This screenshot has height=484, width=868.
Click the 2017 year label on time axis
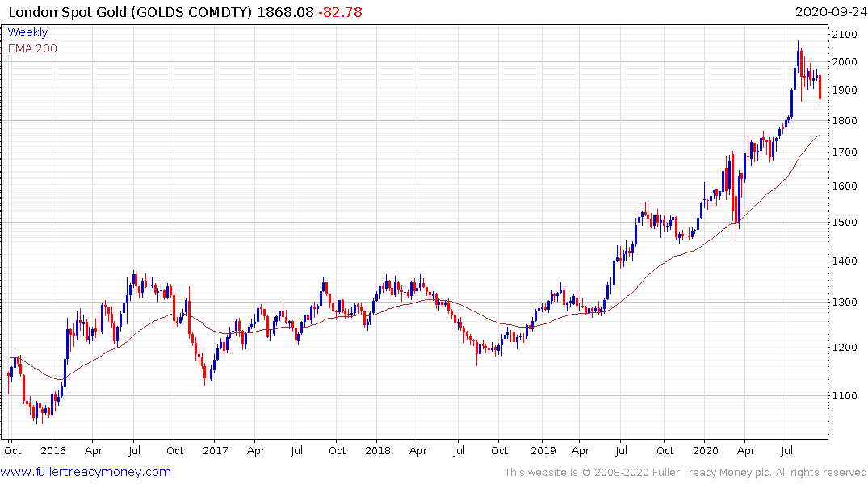coord(216,451)
